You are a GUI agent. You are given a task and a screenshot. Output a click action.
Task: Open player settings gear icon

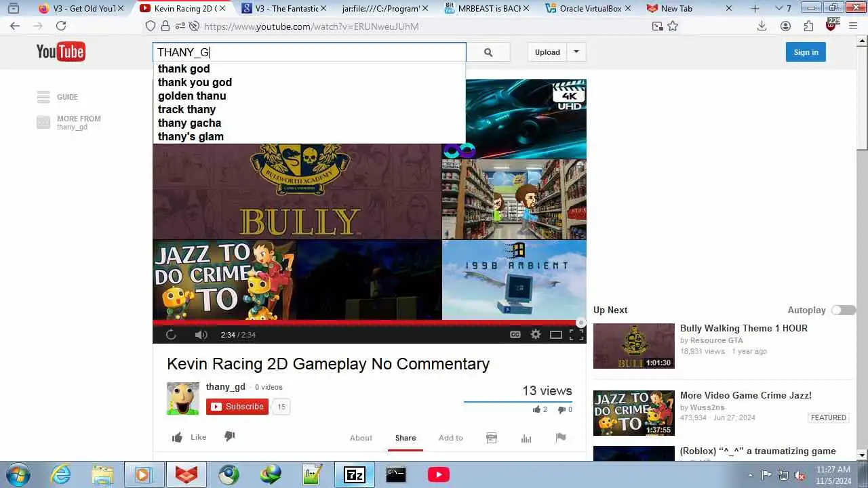(x=536, y=334)
